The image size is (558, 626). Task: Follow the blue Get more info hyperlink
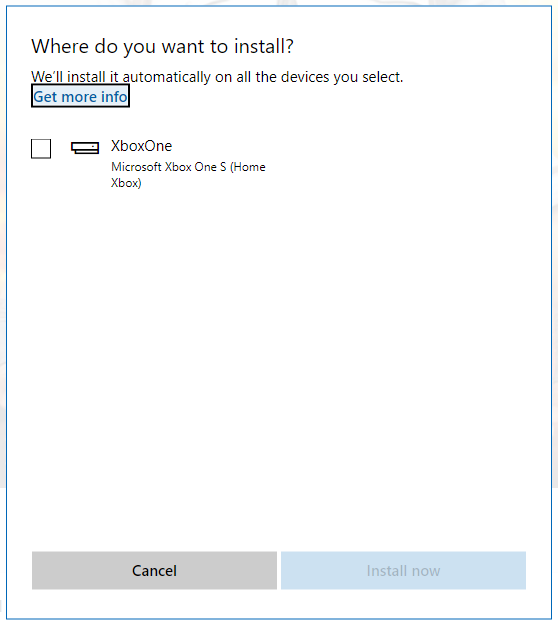click(80, 96)
